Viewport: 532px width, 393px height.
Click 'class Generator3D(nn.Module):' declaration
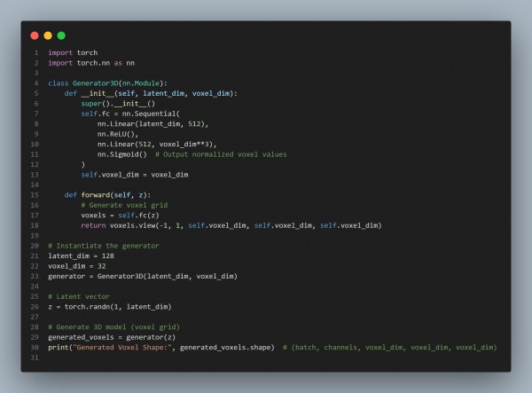pyautogui.click(x=107, y=83)
